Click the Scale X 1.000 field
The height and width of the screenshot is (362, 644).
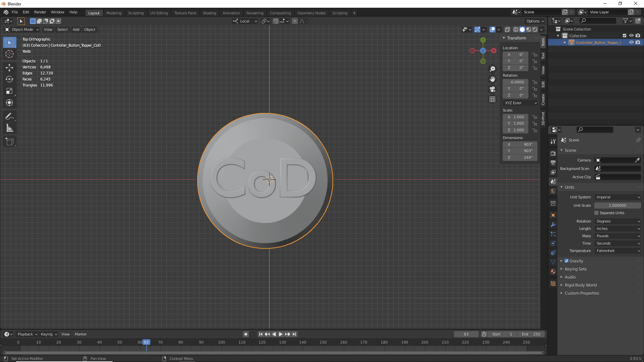coord(516,117)
